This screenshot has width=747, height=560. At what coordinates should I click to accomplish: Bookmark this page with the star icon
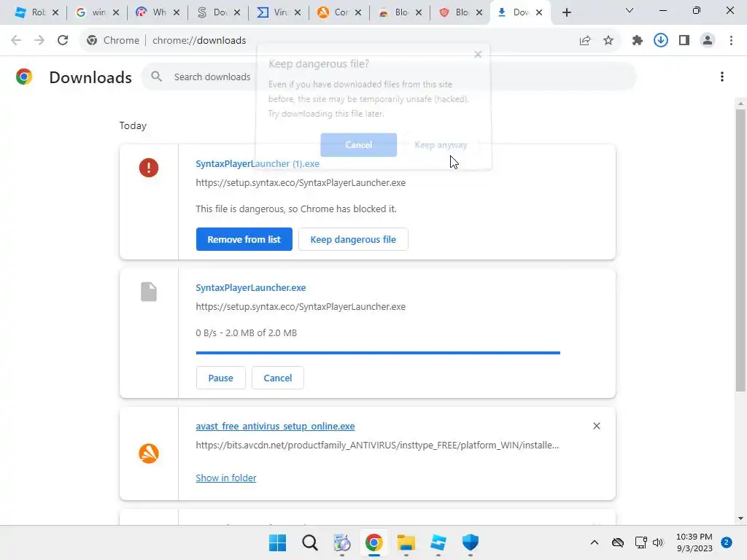tap(608, 41)
